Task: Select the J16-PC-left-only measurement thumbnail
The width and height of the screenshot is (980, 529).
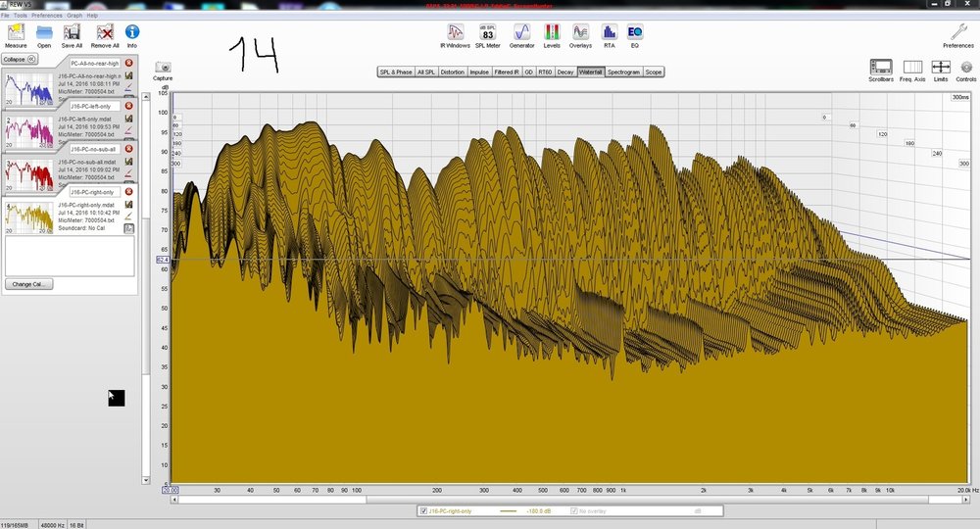Action: pos(28,131)
